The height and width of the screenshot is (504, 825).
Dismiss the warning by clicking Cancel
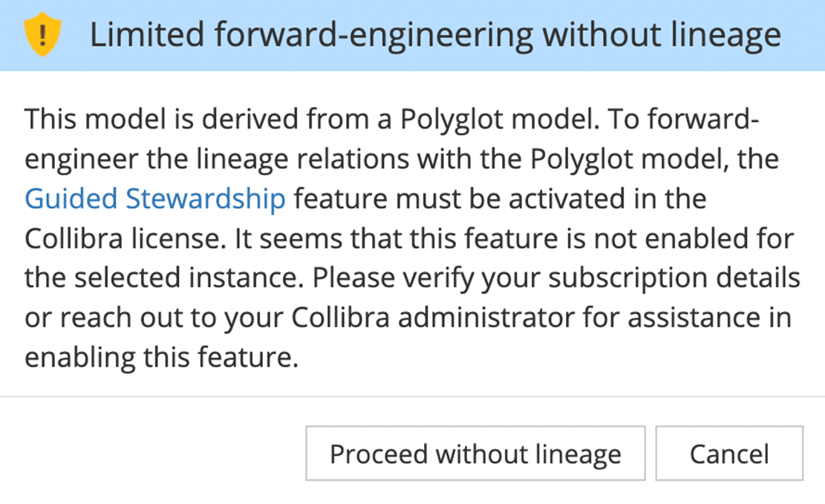tap(729, 453)
